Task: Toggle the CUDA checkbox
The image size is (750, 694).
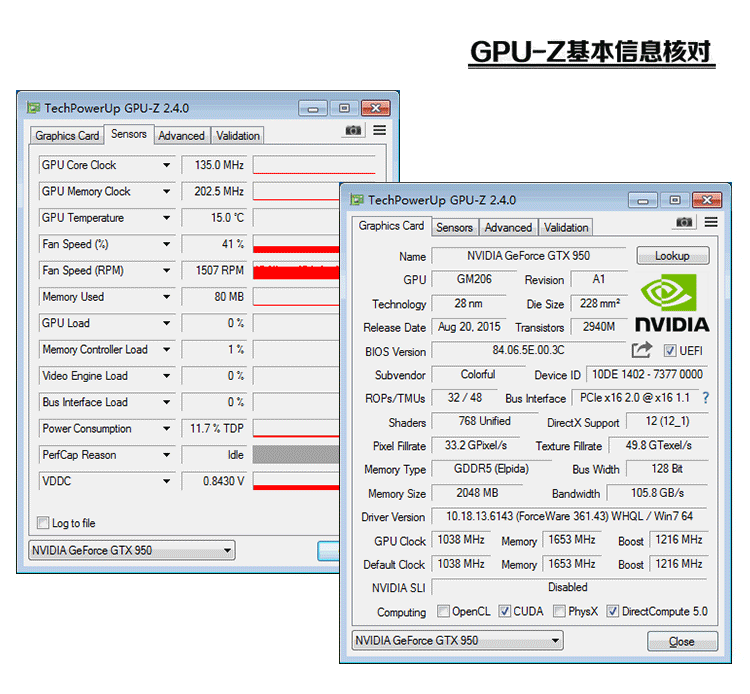Action: click(505, 611)
